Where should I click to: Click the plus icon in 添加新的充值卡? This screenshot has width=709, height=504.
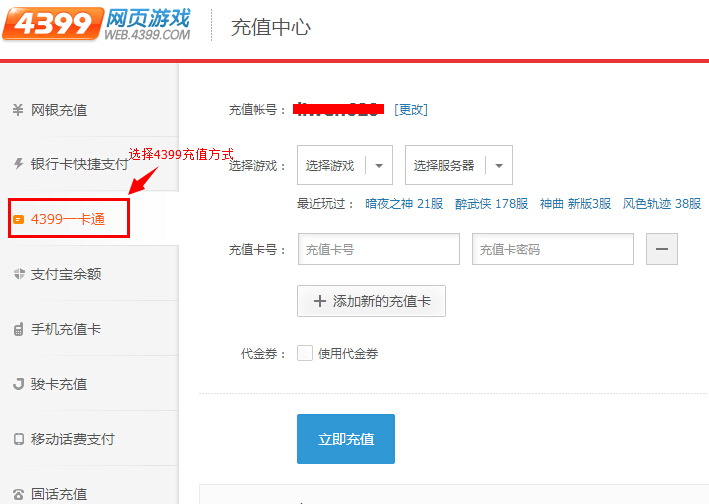320,301
